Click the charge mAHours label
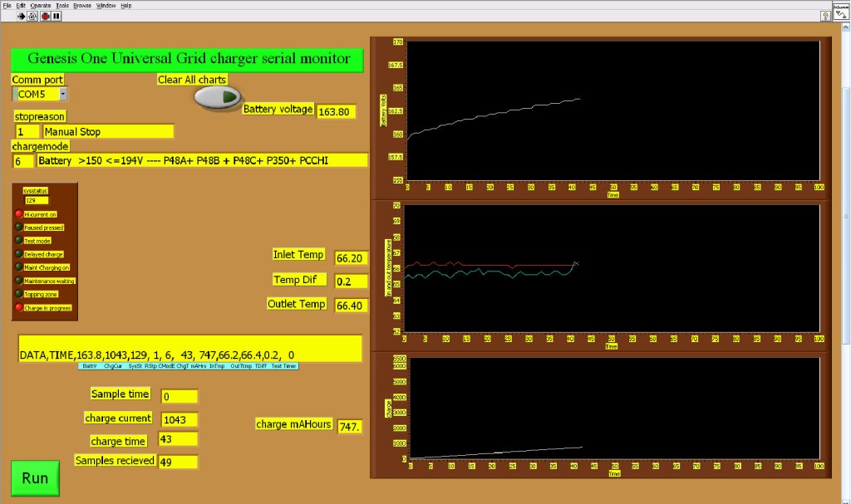Viewport: 851px width, 504px height. 293,424
